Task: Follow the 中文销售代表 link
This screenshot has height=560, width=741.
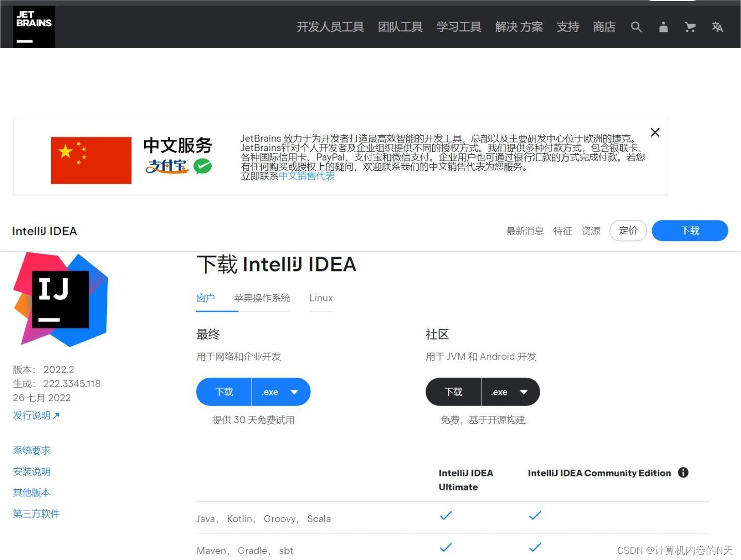Action: 307,176
